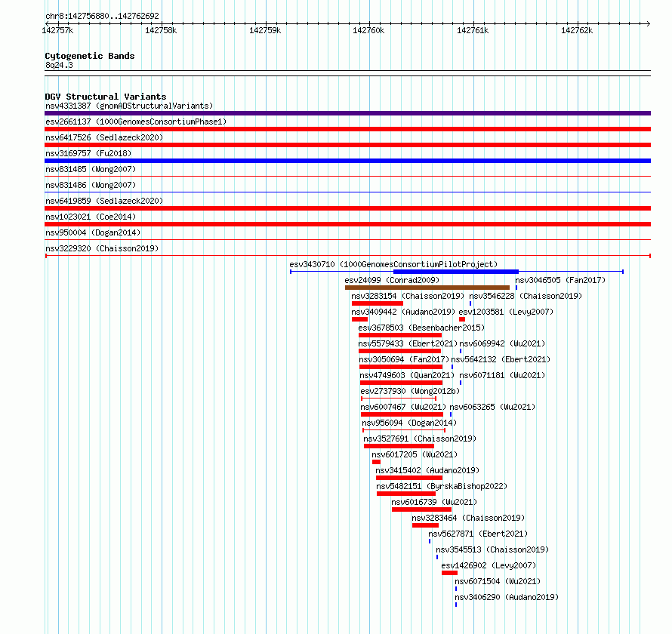Click nsv6063265 Wu2021 label
Viewport: 672px width, 634px height.
[492, 407]
